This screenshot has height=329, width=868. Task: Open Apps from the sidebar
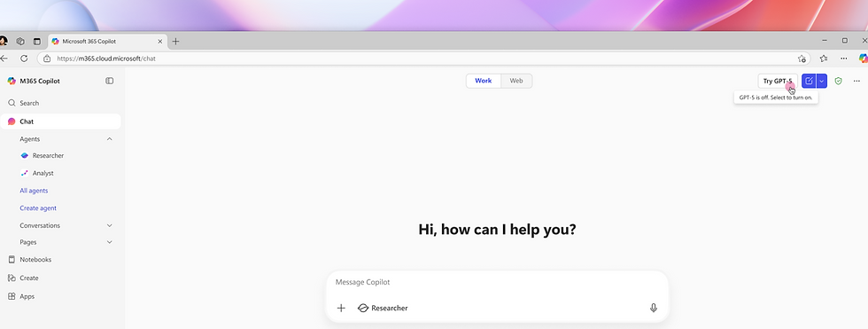point(60,296)
